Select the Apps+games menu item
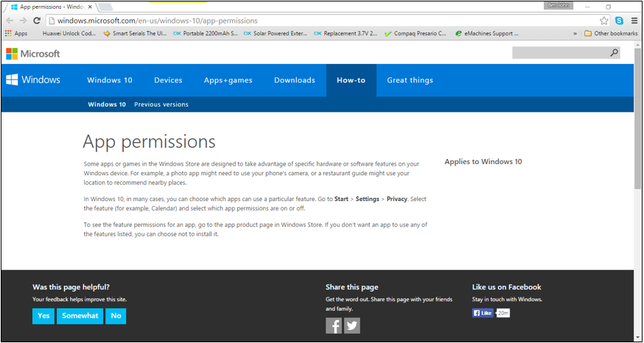The image size is (644, 343). [x=228, y=80]
